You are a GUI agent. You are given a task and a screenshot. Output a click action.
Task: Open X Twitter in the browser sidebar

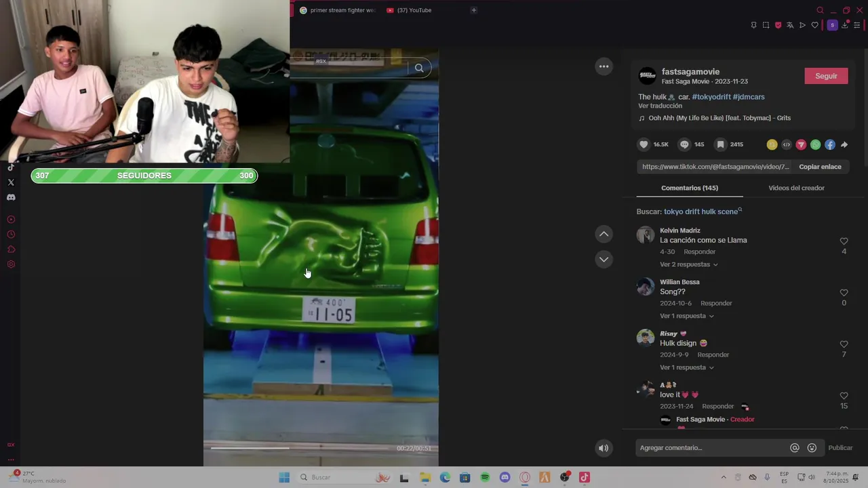pyautogui.click(x=11, y=182)
